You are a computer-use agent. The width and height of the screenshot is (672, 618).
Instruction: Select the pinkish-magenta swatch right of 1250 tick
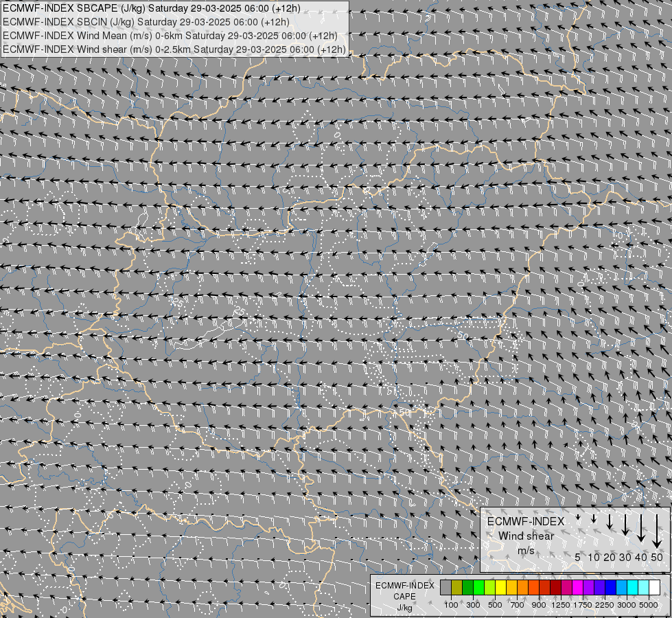567,588
